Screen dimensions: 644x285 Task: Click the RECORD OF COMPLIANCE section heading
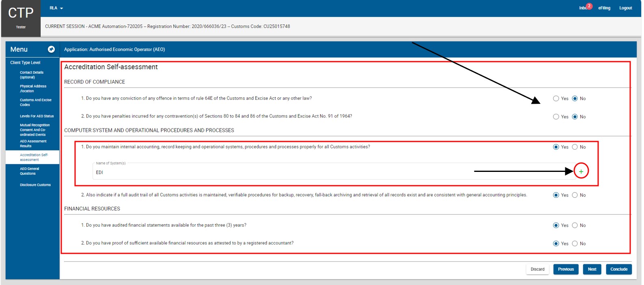click(x=95, y=82)
